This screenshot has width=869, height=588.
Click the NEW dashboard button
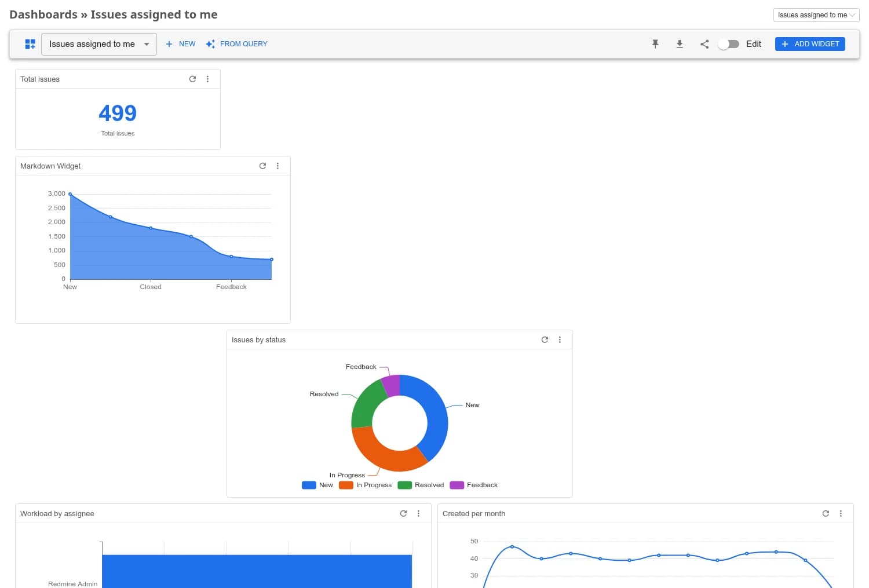(181, 44)
